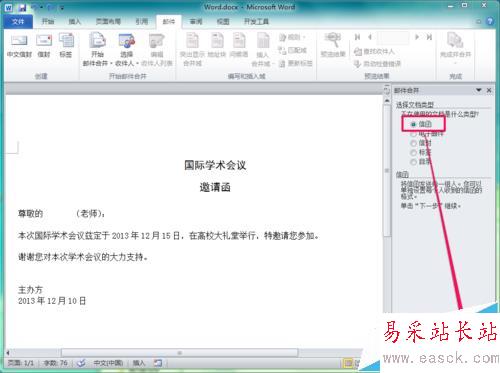The image size is (500, 373).
Task: Select the 信函 (Letters) radio button
Action: (x=413, y=124)
